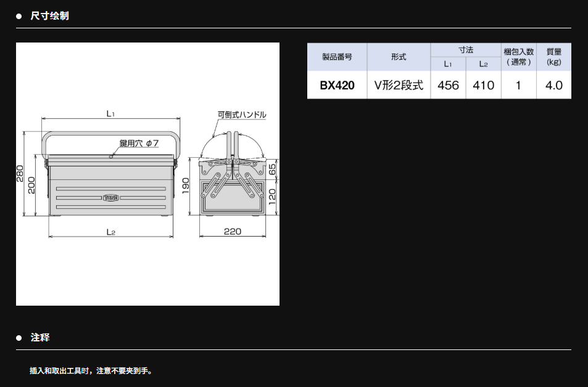The image size is (588, 387).
Task: Click the 410 value in the table
Action: 483,86
